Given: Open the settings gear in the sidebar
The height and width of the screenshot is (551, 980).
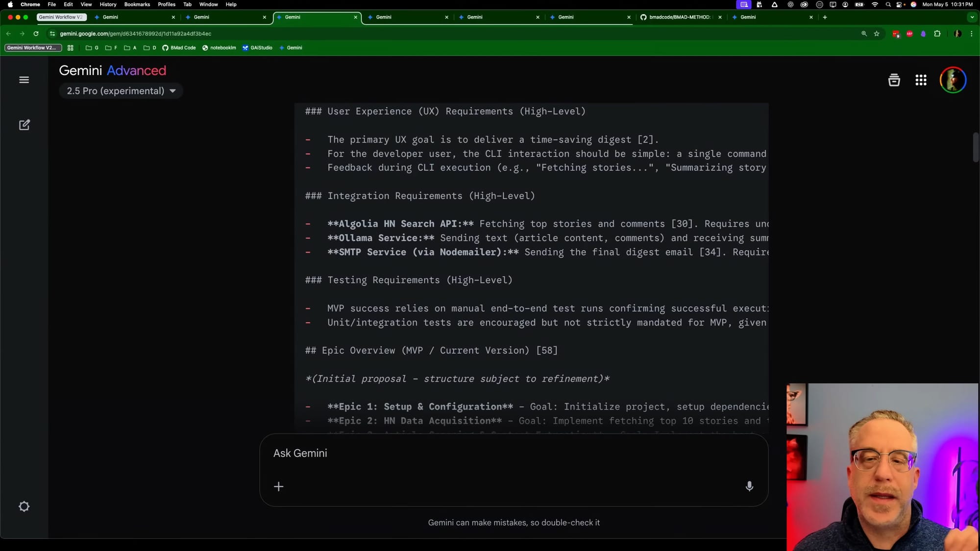Looking at the screenshot, I should coord(24,506).
